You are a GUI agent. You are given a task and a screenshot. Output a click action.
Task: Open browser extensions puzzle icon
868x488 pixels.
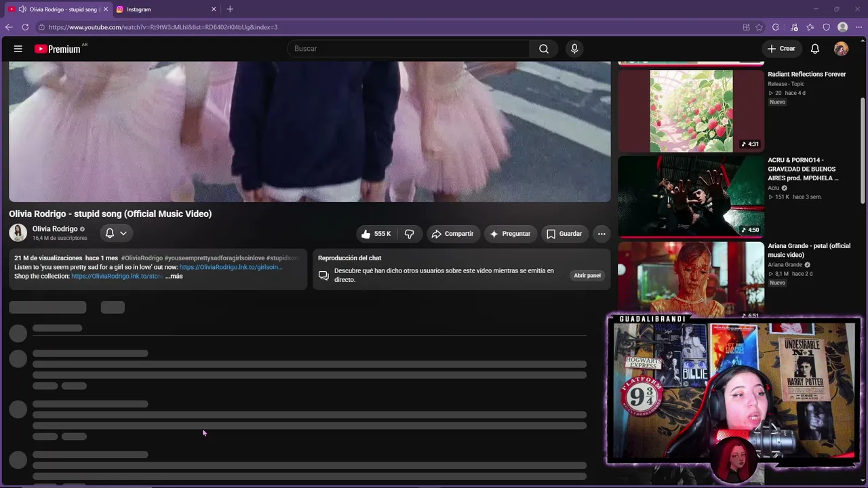(x=776, y=27)
